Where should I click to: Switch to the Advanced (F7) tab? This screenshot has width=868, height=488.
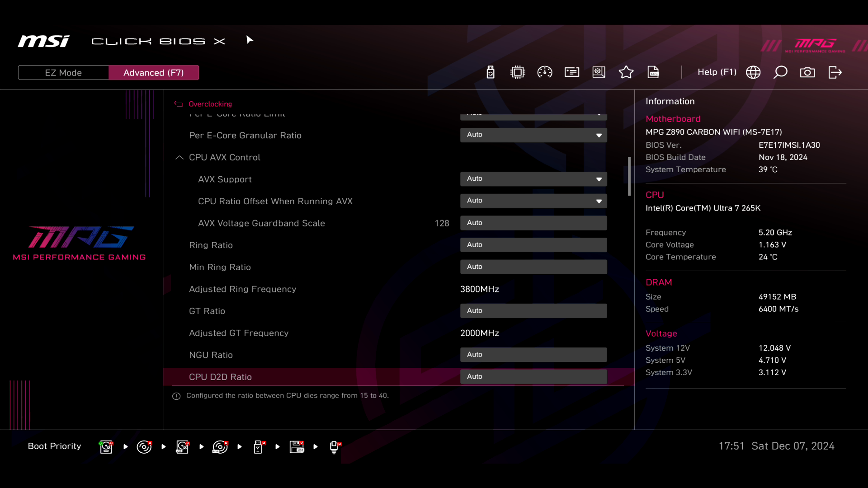click(x=153, y=73)
